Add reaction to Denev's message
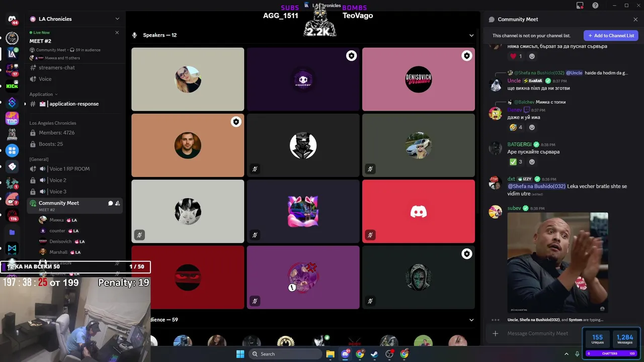 coord(532,127)
